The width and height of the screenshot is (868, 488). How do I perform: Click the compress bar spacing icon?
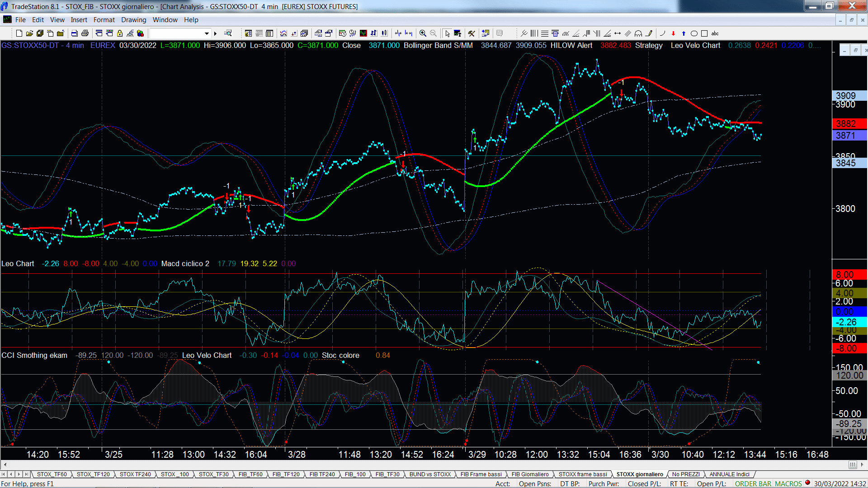pos(398,33)
